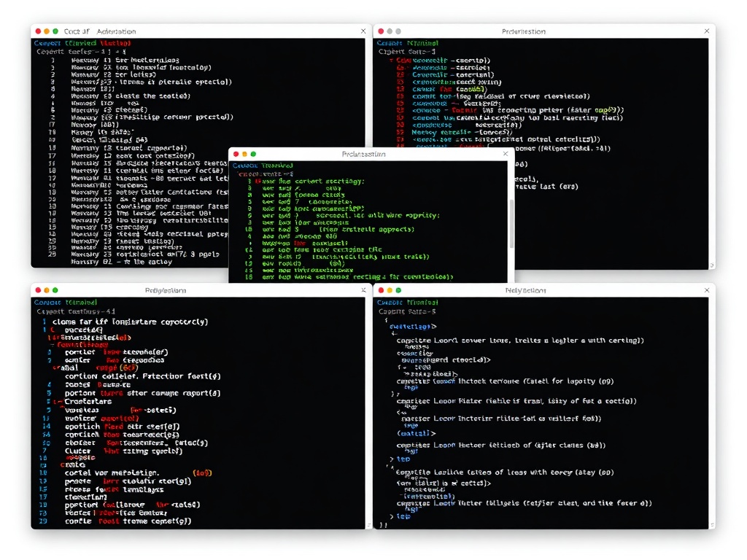Image resolution: width=747 pixels, height=560 pixels.
Task: Click the greyed yellow button on top-right window
Action: click(389, 31)
